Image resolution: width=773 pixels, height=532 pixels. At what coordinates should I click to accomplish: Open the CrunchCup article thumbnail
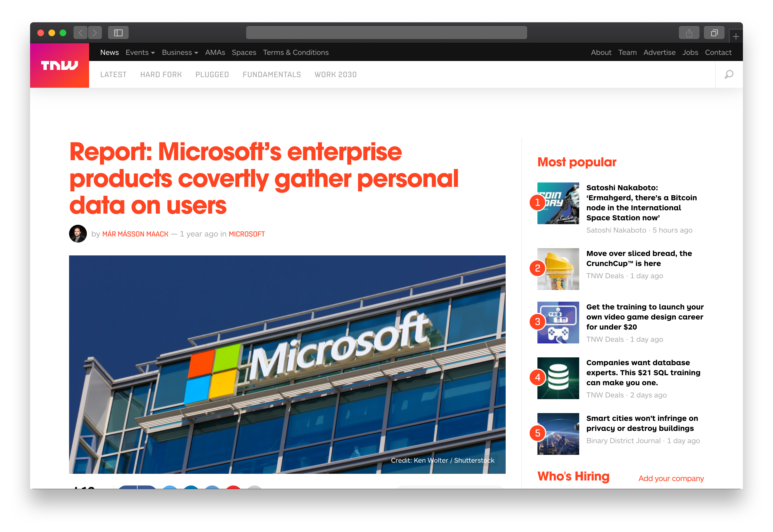coord(558,269)
